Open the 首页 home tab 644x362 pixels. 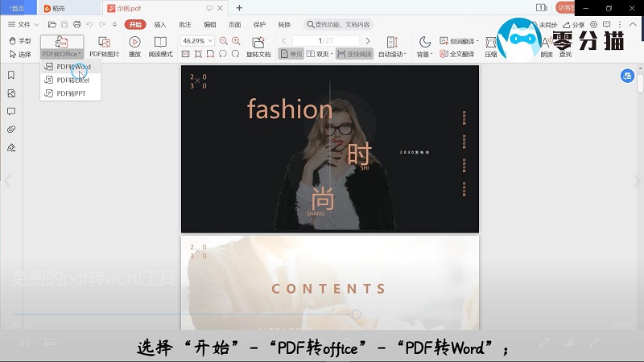tap(17, 8)
